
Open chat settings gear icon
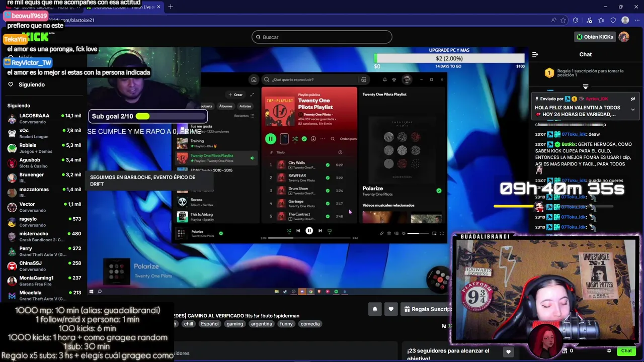(x=609, y=350)
